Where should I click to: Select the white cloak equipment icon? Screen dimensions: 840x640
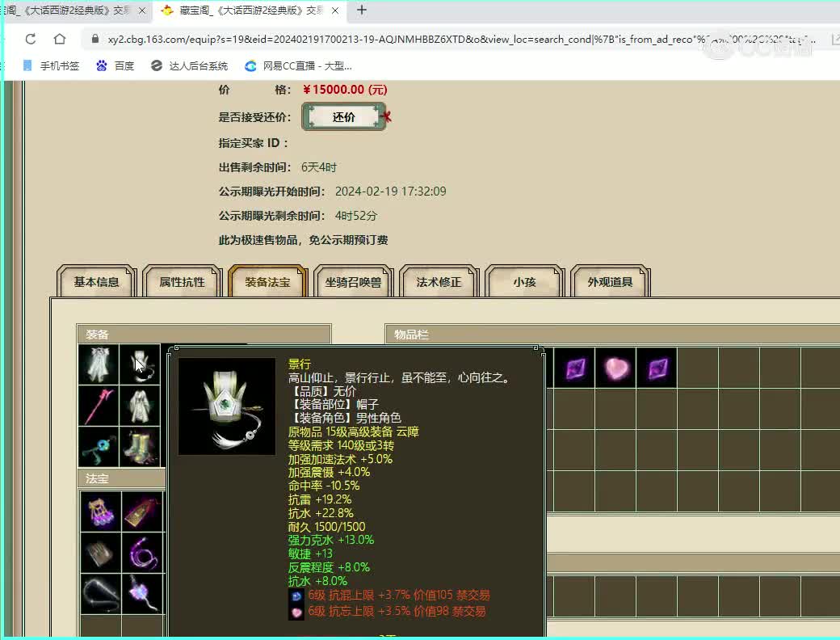pos(99,364)
